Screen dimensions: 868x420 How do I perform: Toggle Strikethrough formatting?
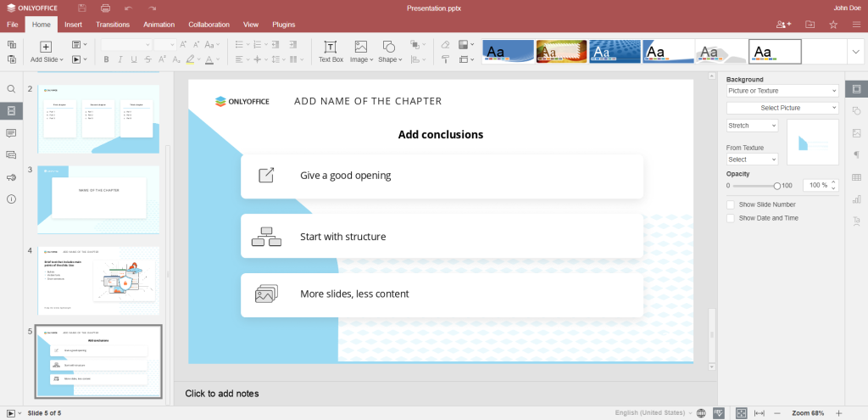click(x=147, y=59)
